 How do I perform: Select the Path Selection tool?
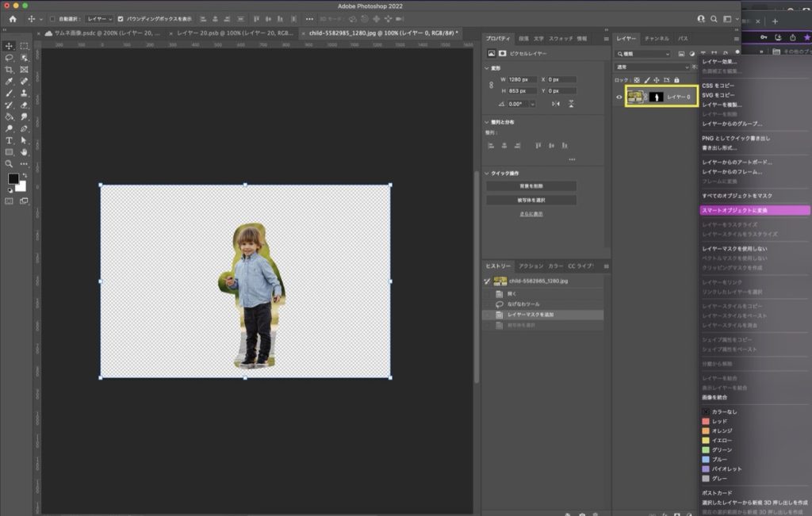coord(24,140)
